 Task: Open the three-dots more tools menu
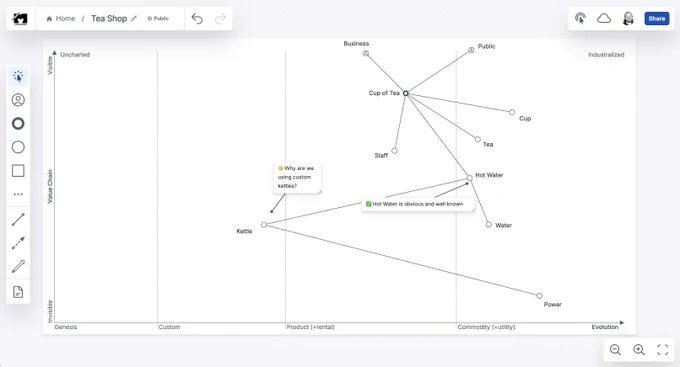(18, 194)
